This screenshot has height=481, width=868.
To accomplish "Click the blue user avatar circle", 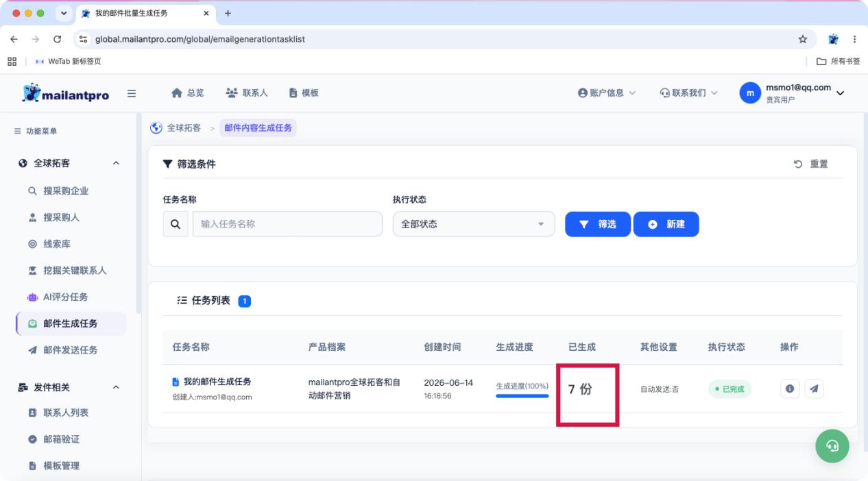I will pos(750,94).
